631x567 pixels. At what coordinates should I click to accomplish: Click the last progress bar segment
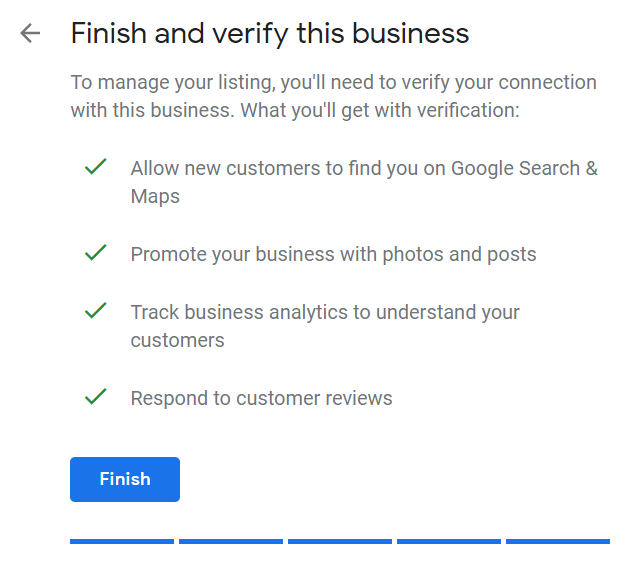[557, 541]
